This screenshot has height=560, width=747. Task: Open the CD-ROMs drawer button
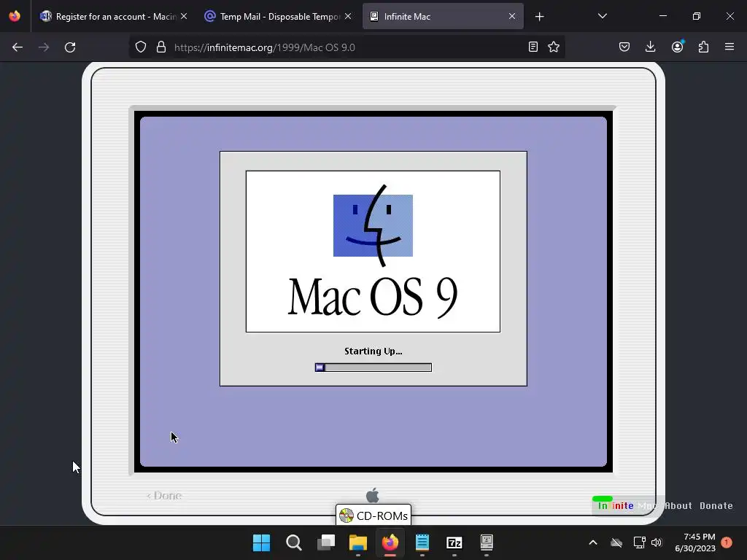373,516
